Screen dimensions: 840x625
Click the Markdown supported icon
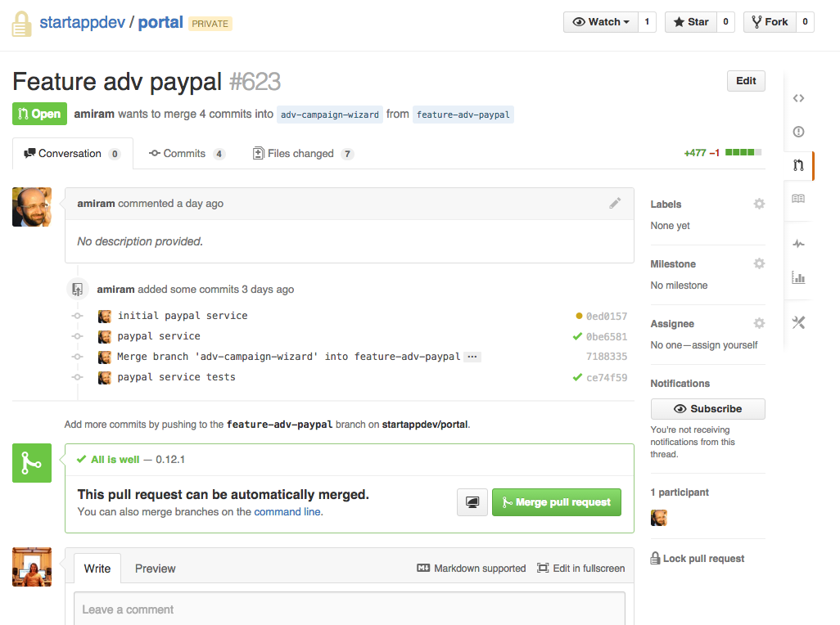tap(423, 569)
